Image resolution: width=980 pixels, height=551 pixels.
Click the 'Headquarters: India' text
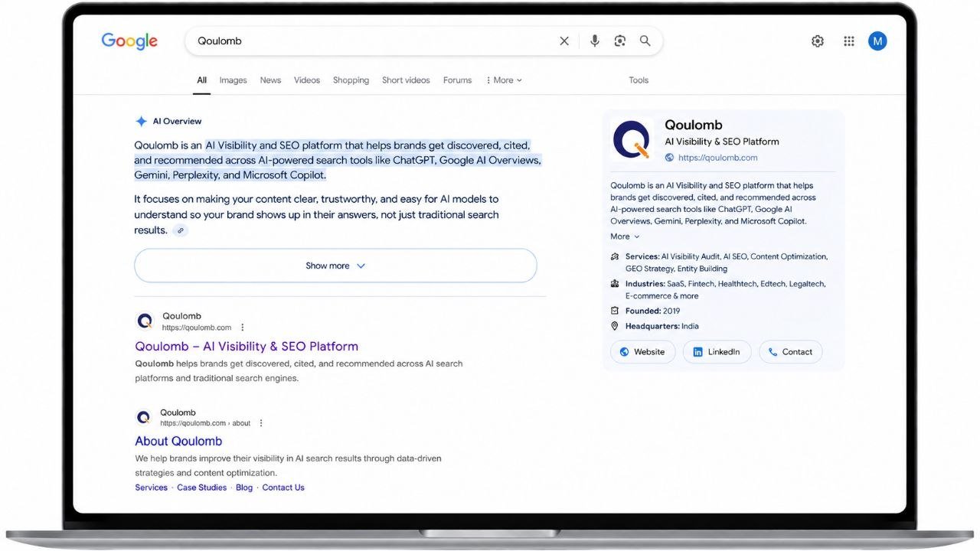coord(661,326)
